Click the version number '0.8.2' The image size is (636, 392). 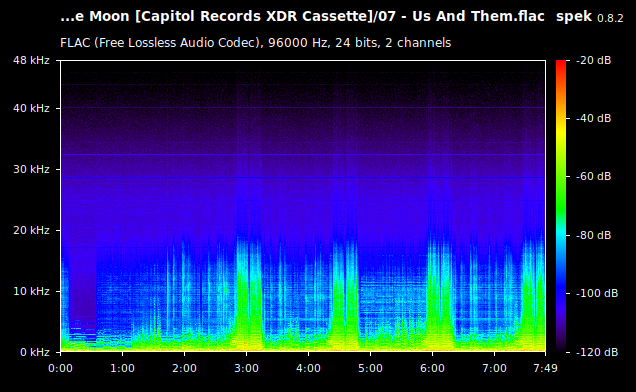tap(610, 18)
